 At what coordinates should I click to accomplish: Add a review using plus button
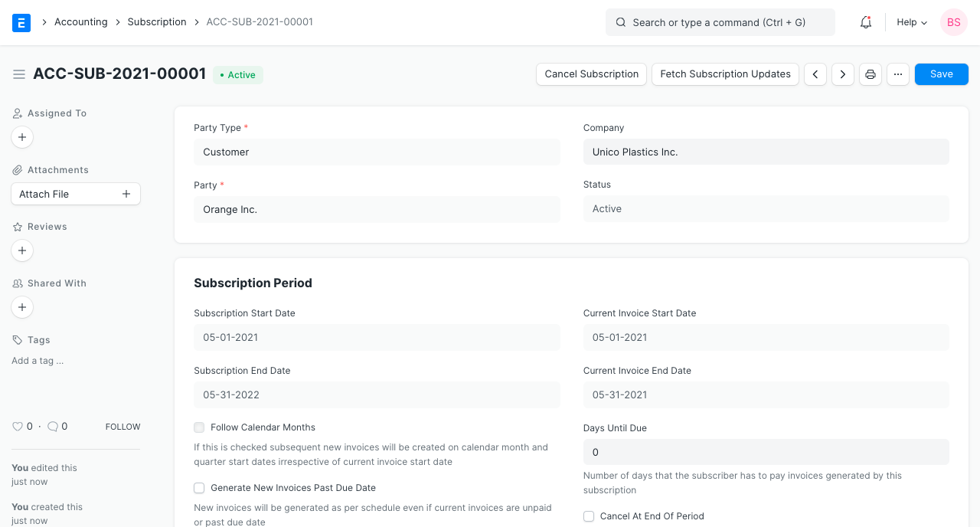point(22,250)
